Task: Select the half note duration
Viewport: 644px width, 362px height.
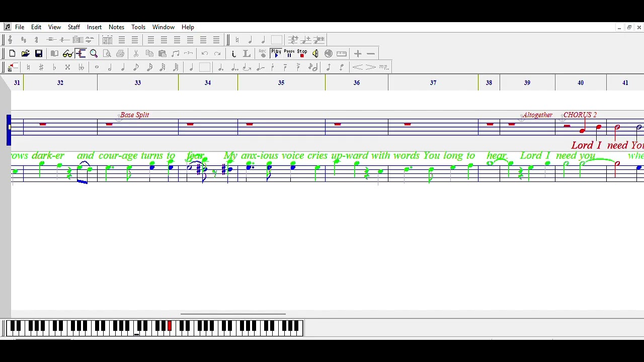Action: (110, 67)
